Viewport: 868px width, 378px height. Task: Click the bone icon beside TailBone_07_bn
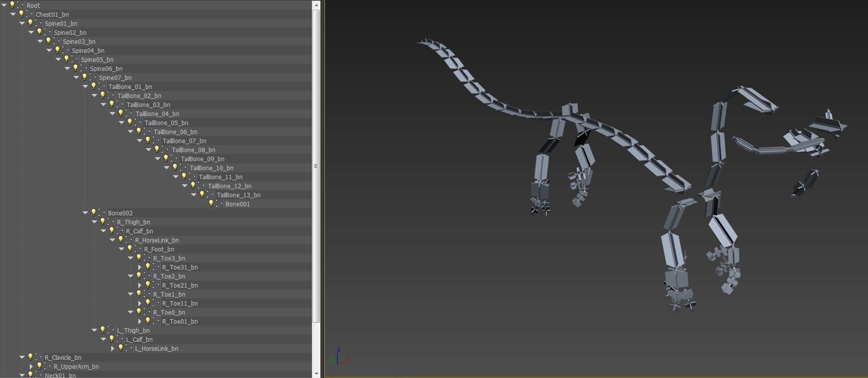click(x=156, y=141)
